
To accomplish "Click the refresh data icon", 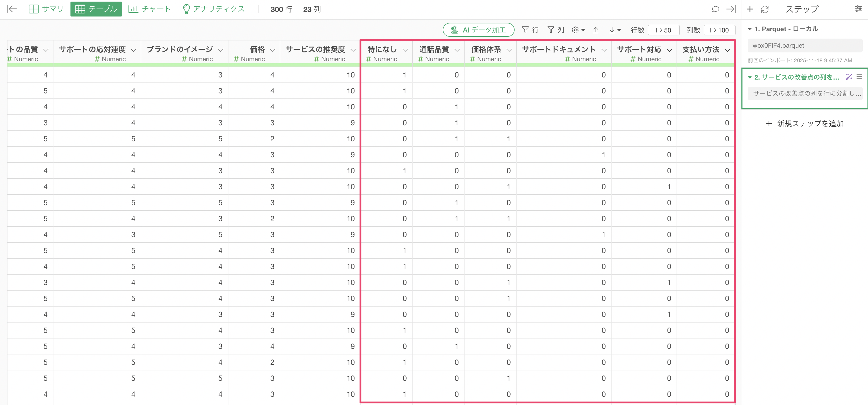I will point(765,9).
